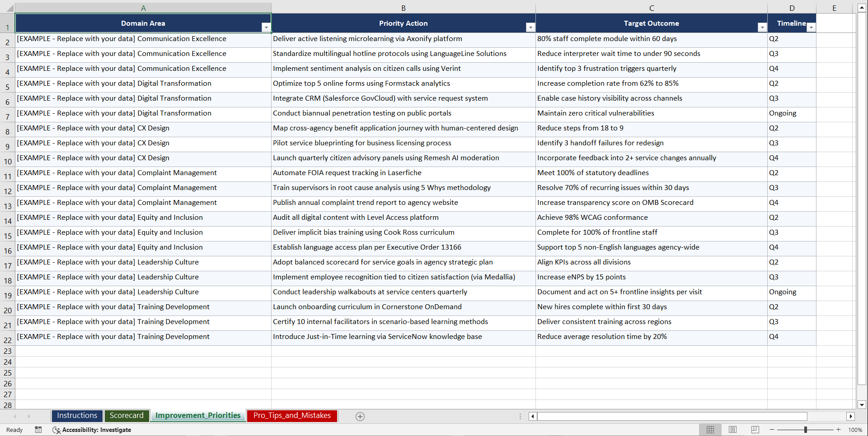
Task: Switch to the Scorecard tab
Action: pos(127,416)
